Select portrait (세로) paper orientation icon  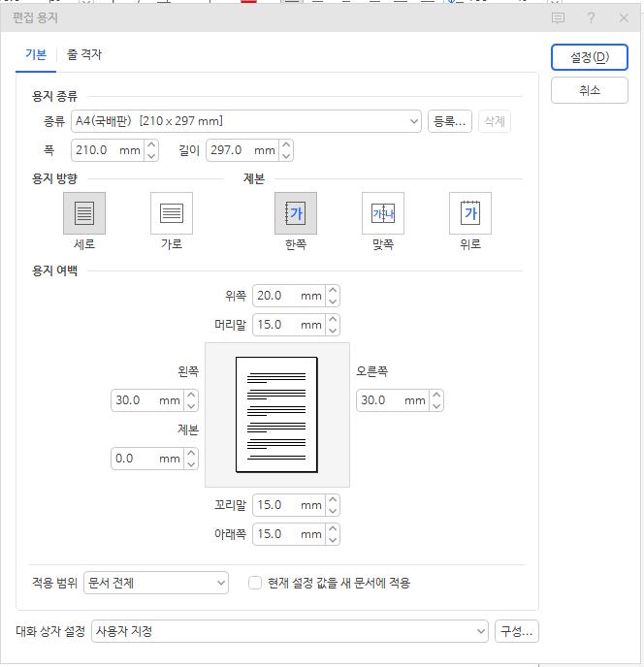tap(84, 213)
